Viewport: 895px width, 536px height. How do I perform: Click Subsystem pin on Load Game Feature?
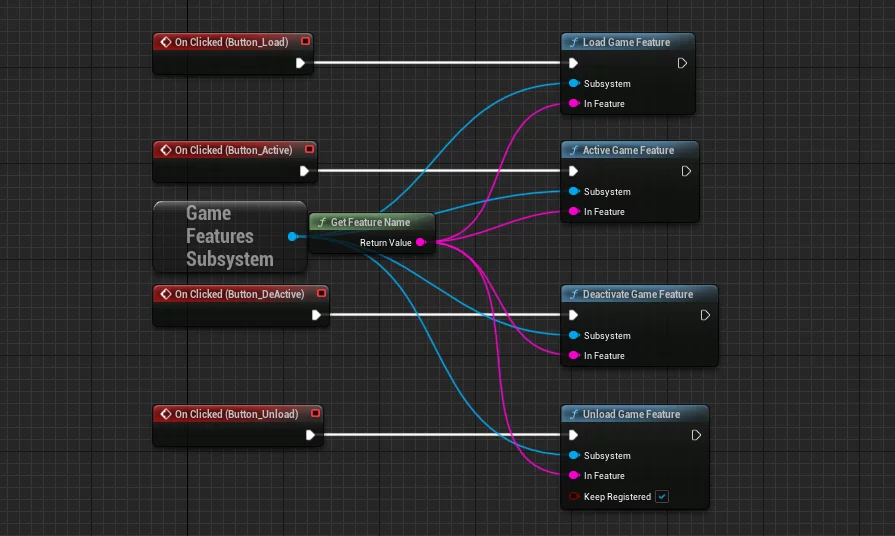click(574, 84)
